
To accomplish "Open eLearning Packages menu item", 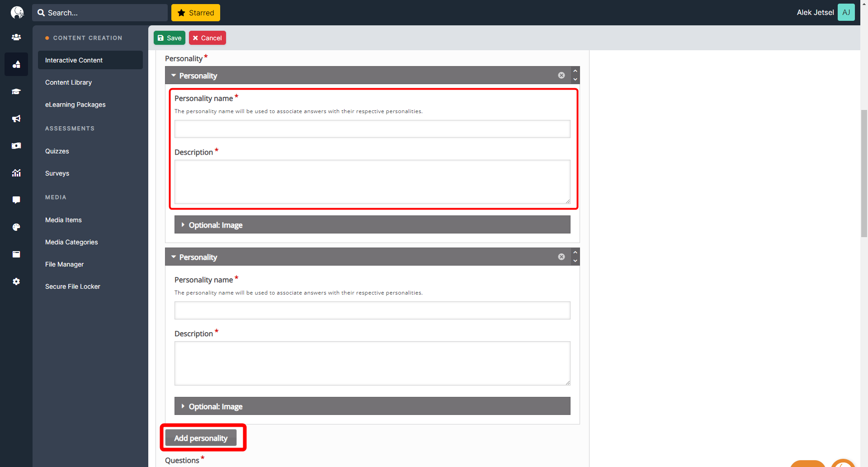I will pyautogui.click(x=90, y=105).
